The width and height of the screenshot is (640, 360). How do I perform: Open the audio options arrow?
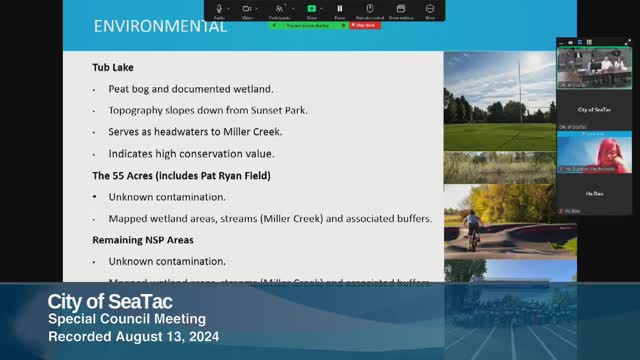click(229, 9)
